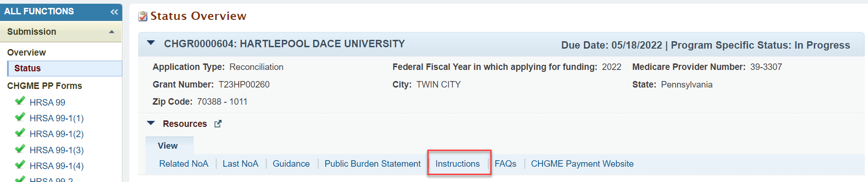Collapse the Resources section triangle
The height and width of the screenshot is (182, 868).
click(x=151, y=123)
